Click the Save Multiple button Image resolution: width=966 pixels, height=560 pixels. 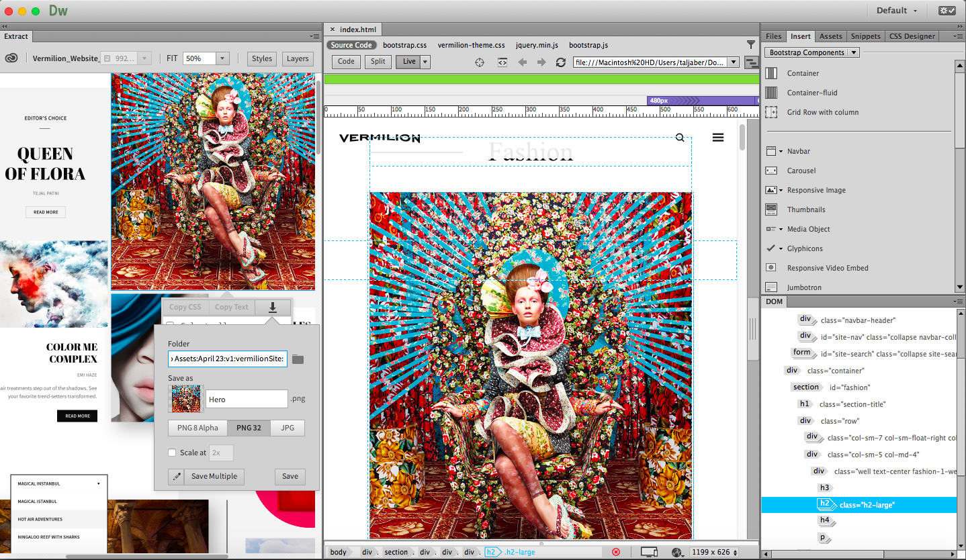tap(214, 477)
